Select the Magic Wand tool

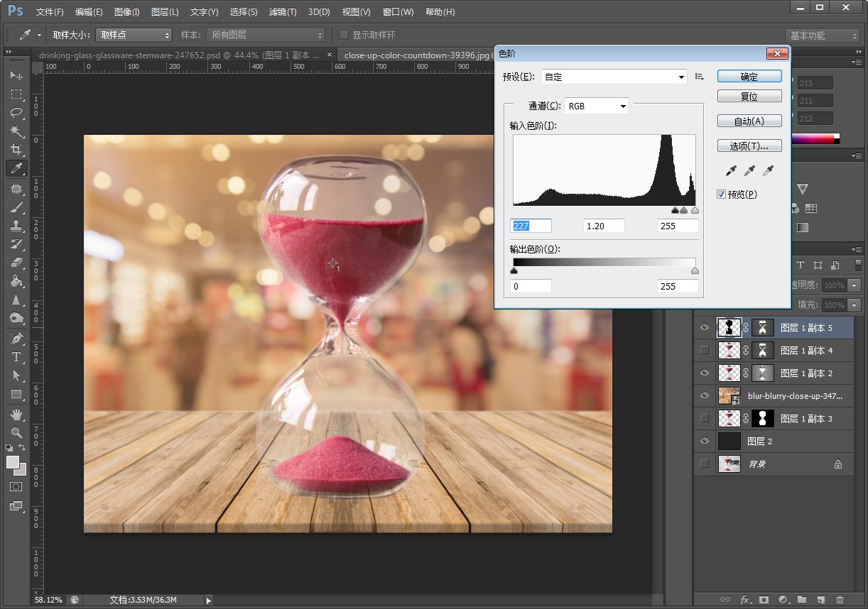(x=16, y=131)
